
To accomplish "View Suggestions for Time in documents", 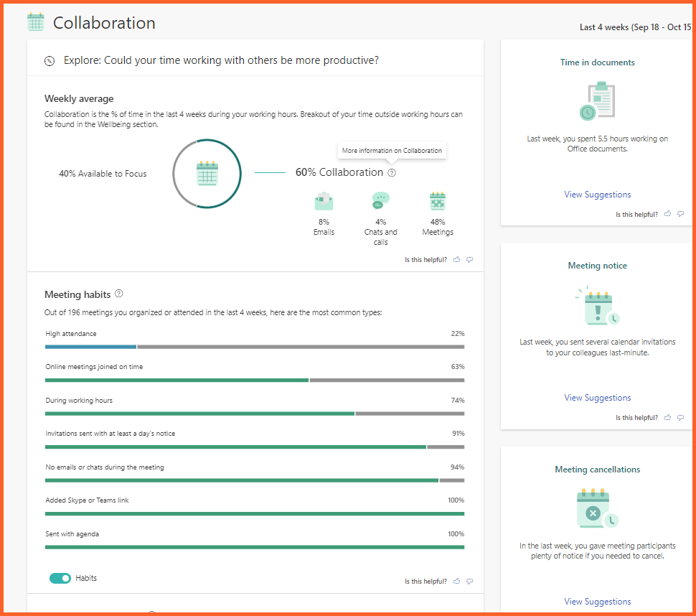I will point(597,195).
